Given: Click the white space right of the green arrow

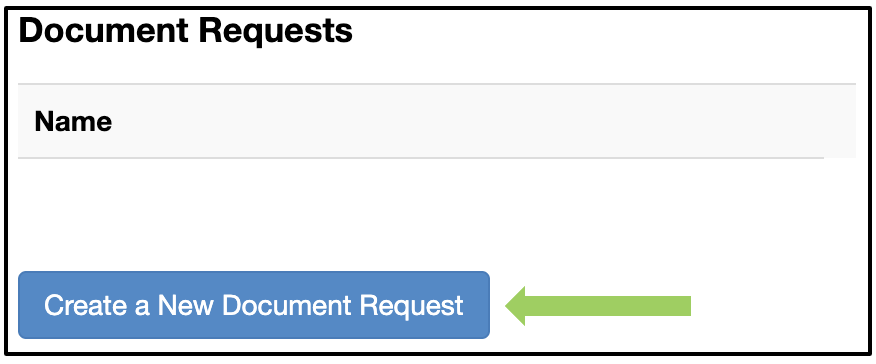Looking at the screenshot, I should [x=777, y=305].
